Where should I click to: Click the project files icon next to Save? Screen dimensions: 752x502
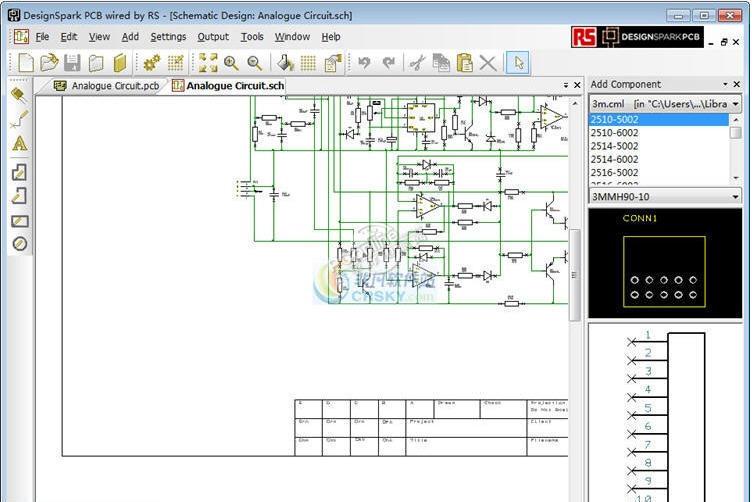96,63
